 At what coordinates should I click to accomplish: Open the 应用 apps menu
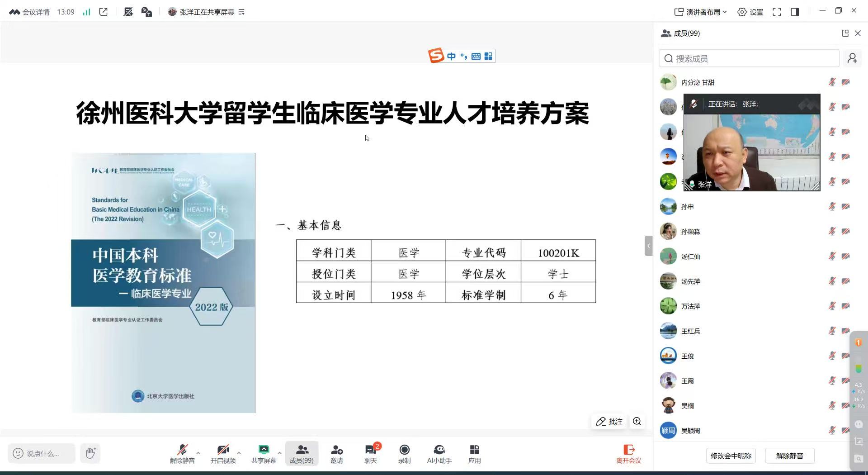[474, 454]
